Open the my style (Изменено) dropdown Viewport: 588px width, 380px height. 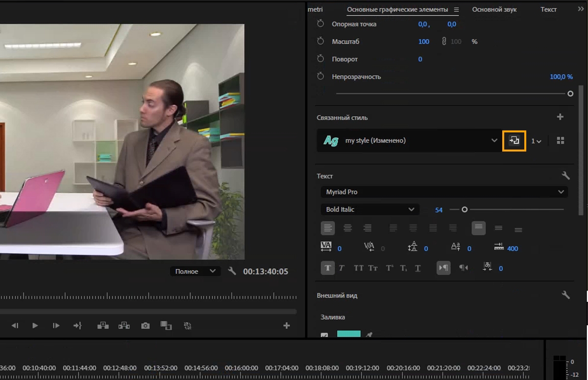tap(409, 141)
